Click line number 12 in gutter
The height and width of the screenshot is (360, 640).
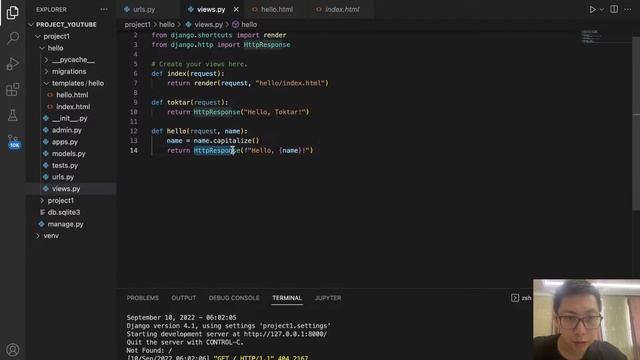[133, 131]
